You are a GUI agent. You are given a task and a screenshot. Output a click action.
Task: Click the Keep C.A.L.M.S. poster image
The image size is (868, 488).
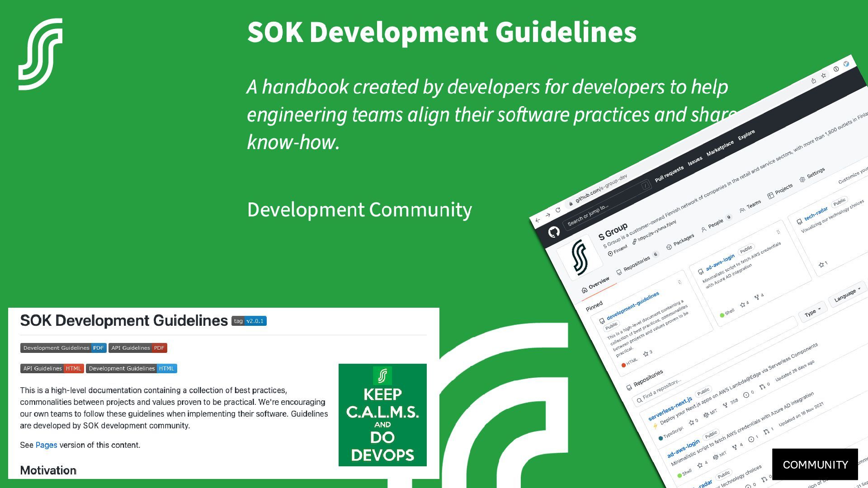tap(382, 415)
